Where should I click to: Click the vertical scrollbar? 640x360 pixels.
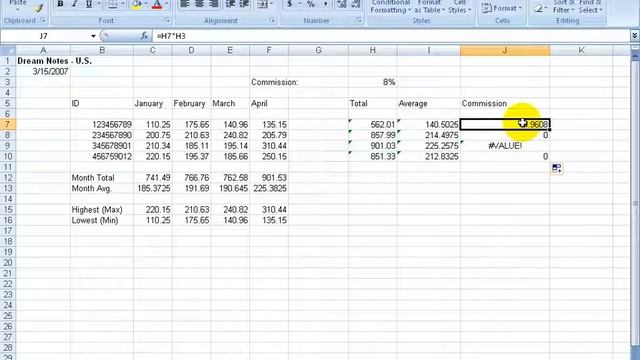(635, 203)
